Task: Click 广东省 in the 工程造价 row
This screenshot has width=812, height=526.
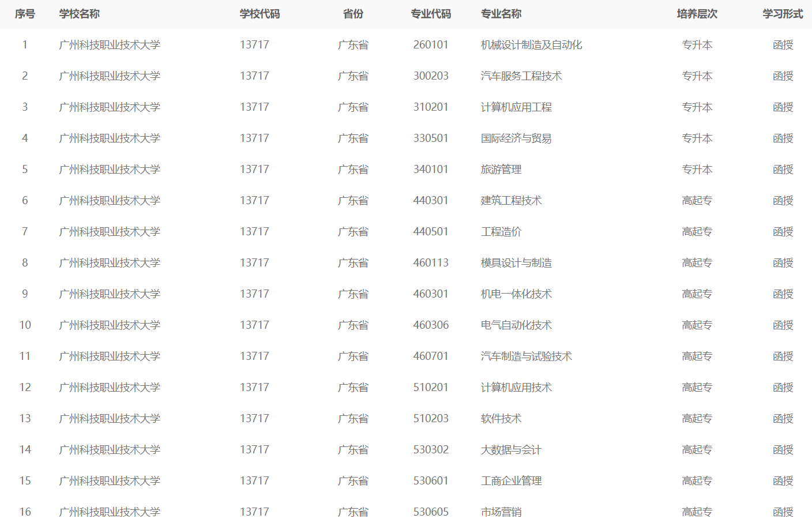Action: (353, 232)
